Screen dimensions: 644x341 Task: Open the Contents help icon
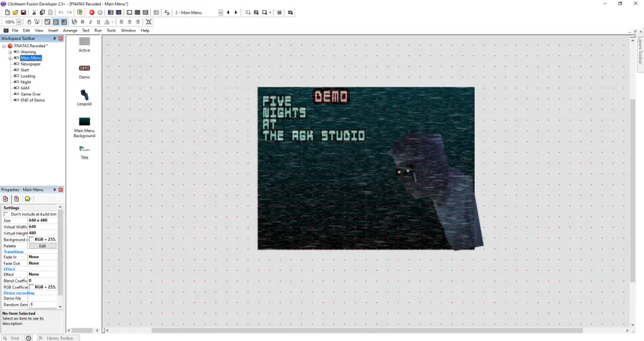click(x=79, y=12)
